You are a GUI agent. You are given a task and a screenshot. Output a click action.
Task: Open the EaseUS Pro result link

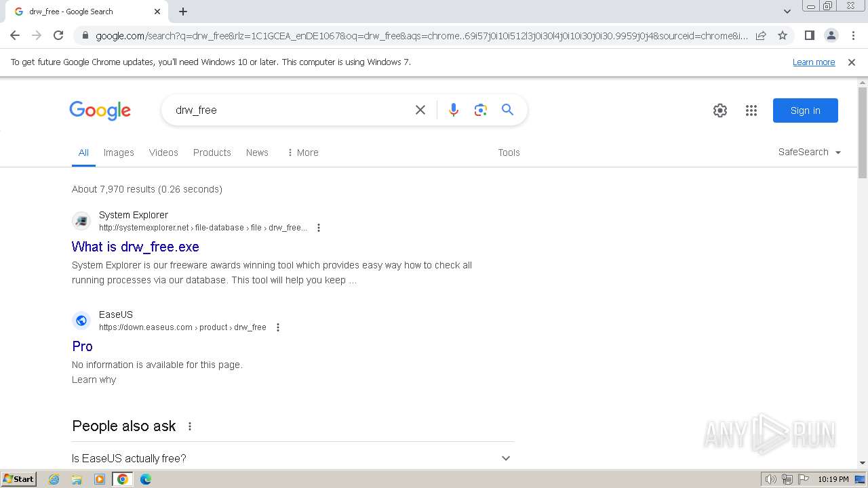[82, 346]
